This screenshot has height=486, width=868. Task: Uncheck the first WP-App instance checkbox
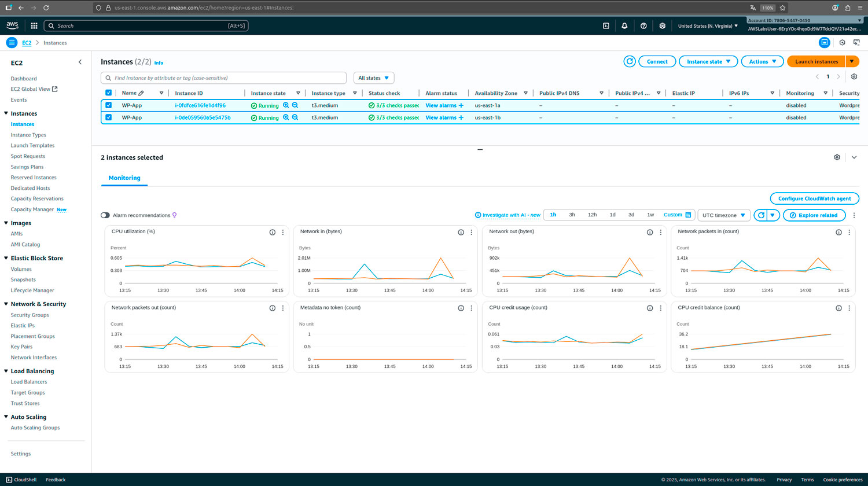coord(108,105)
